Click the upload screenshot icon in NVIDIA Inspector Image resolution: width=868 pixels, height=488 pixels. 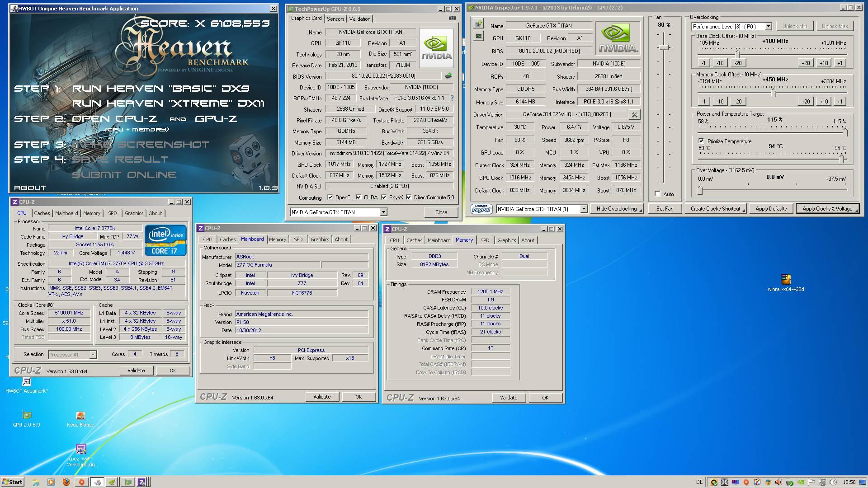(478, 23)
